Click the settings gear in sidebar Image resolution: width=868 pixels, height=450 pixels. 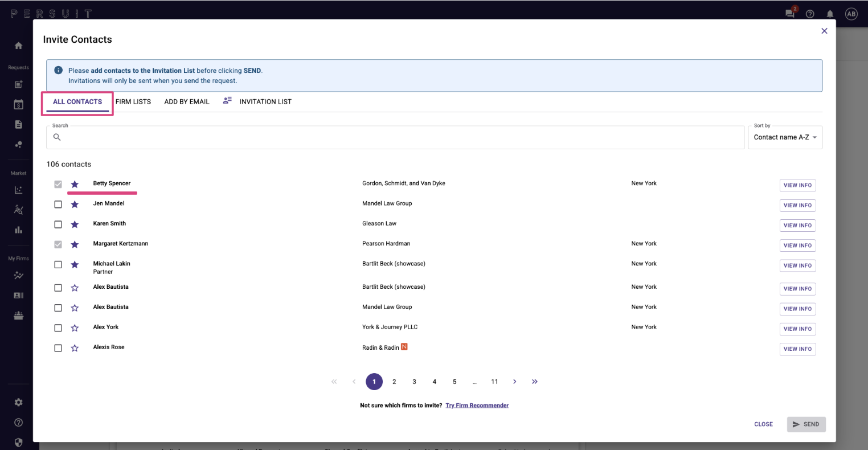point(18,402)
